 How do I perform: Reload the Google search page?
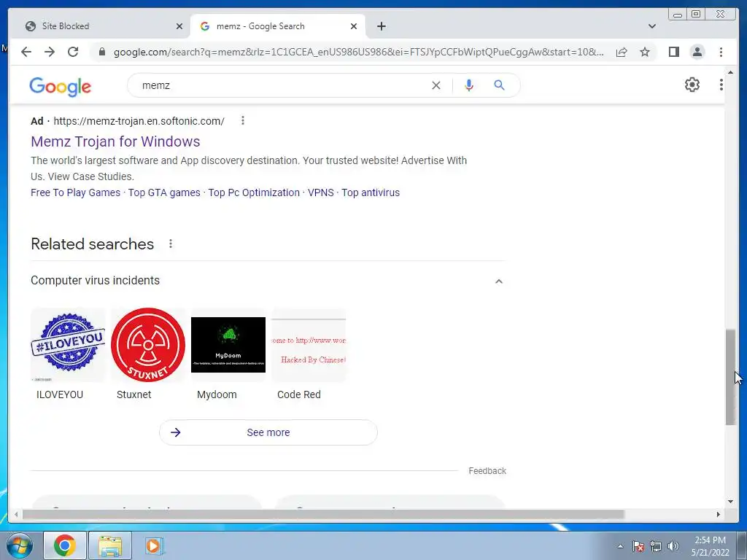click(x=73, y=52)
